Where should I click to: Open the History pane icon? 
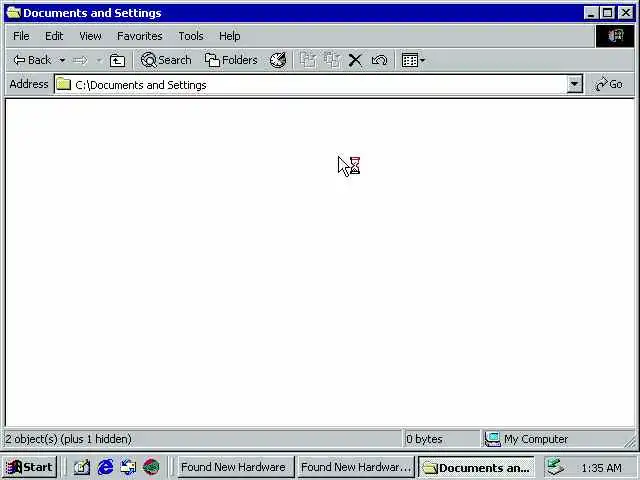click(x=278, y=60)
